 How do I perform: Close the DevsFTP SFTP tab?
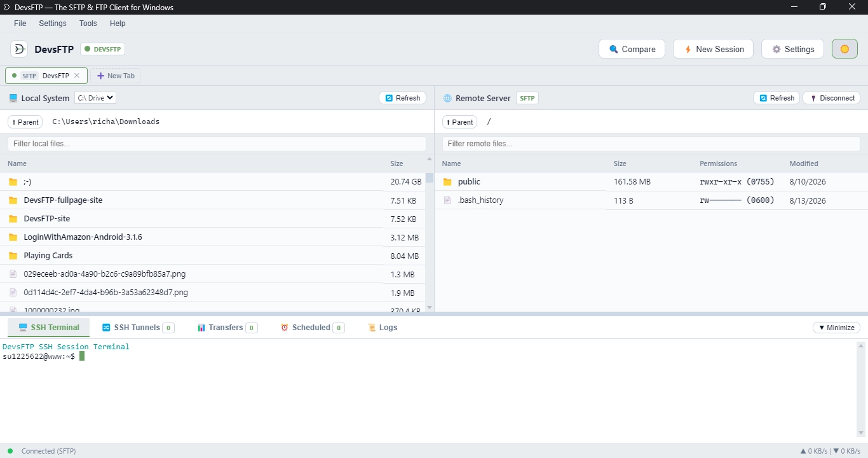pyautogui.click(x=77, y=76)
